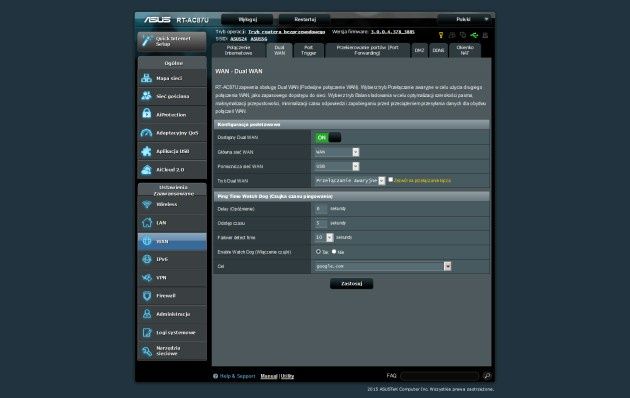Open the Mapa sieci network map page

point(172,78)
